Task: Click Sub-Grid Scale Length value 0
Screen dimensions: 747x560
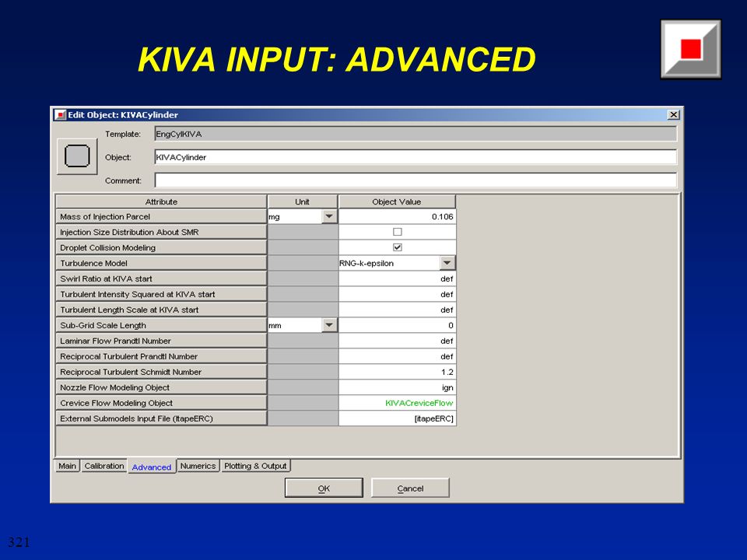Action: 398,325
